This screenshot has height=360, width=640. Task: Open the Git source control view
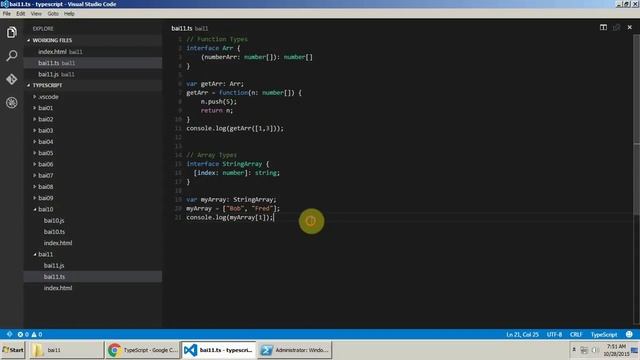pyautogui.click(x=11, y=79)
